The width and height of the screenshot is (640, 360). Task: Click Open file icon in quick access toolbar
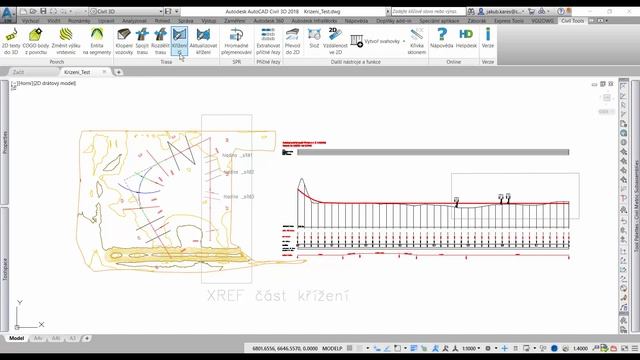tap(33, 11)
